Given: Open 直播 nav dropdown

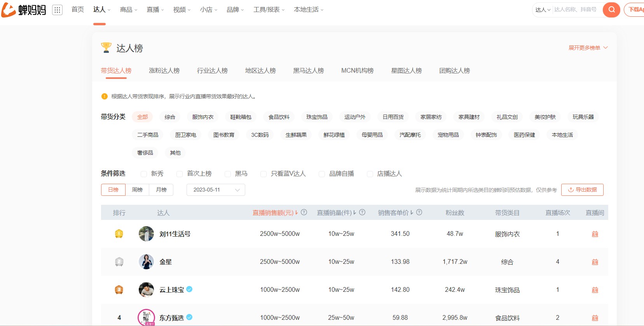Looking at the screenshot, I should (x=155, y=10).
